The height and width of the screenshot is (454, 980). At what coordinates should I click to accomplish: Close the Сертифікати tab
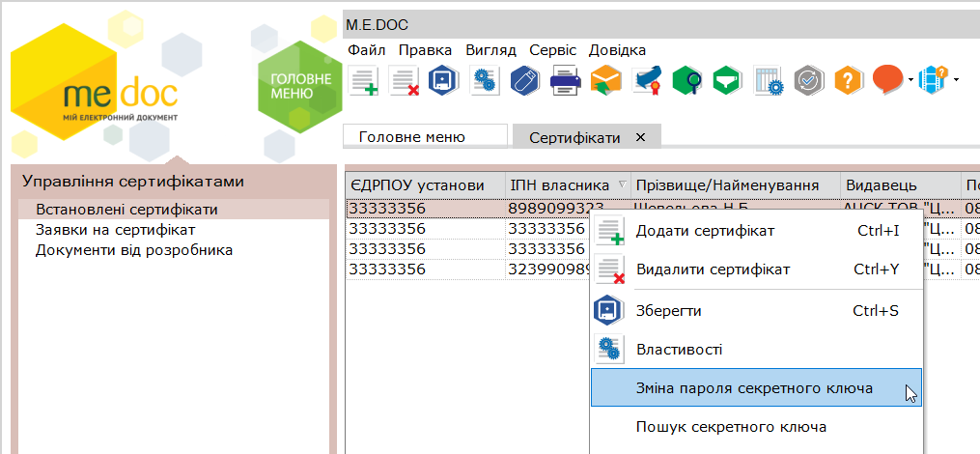(640, 137)
